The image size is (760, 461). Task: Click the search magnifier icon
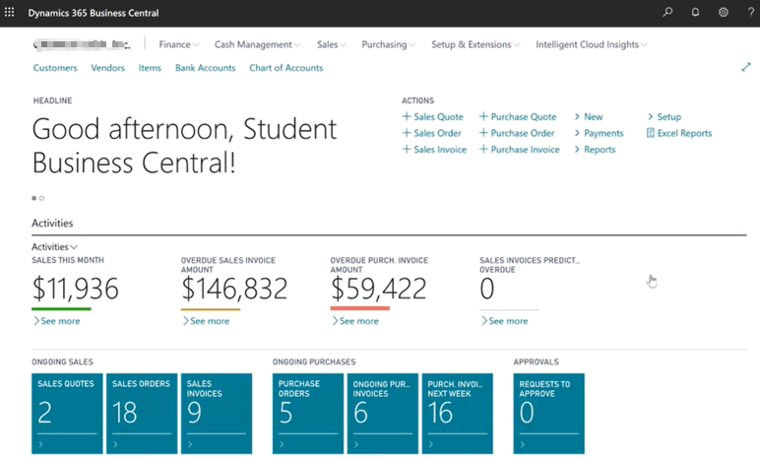(x=668, y=12)
